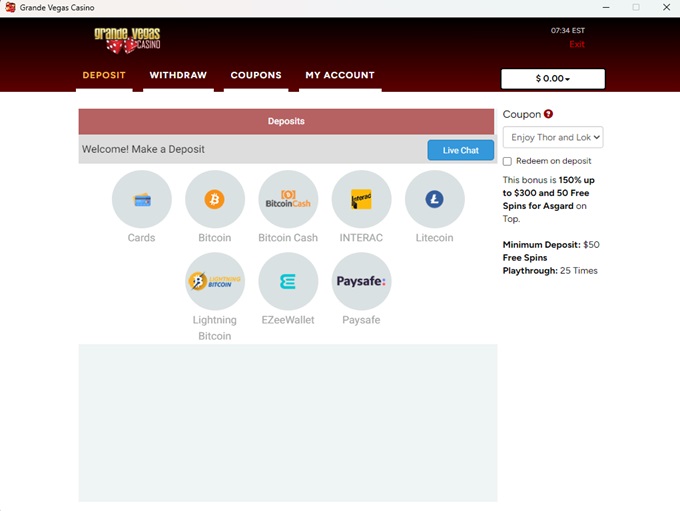Viewport: 680px width, 511px height.
Task: Click the Grande Vegas Casino logo
Action: point(127,40)
